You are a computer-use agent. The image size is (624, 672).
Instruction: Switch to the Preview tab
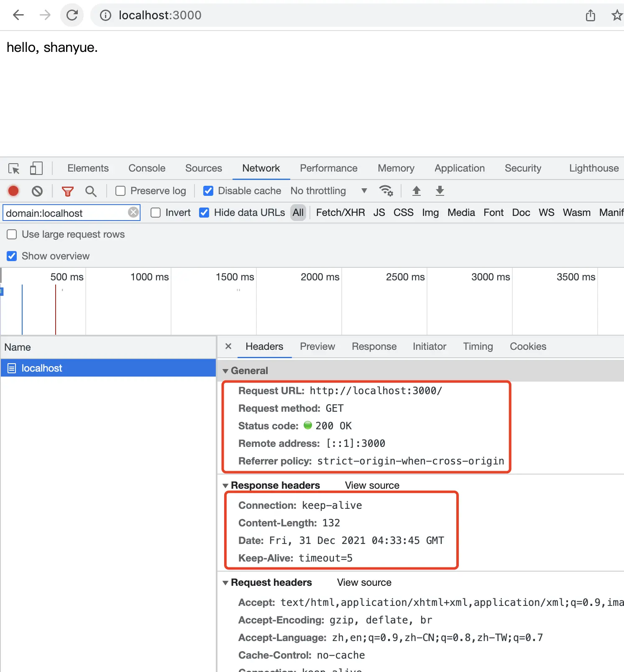(317, 346)
